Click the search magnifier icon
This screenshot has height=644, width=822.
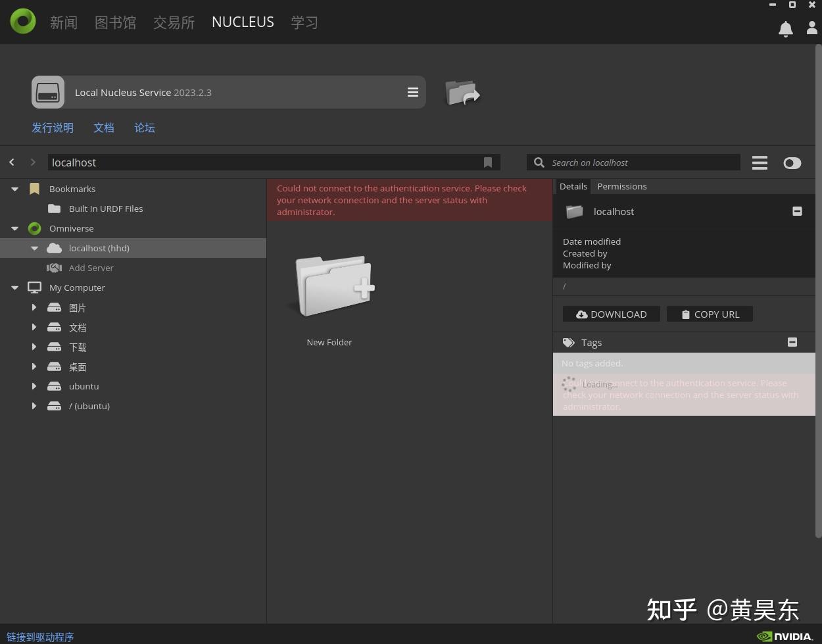[x=539, y=162]
